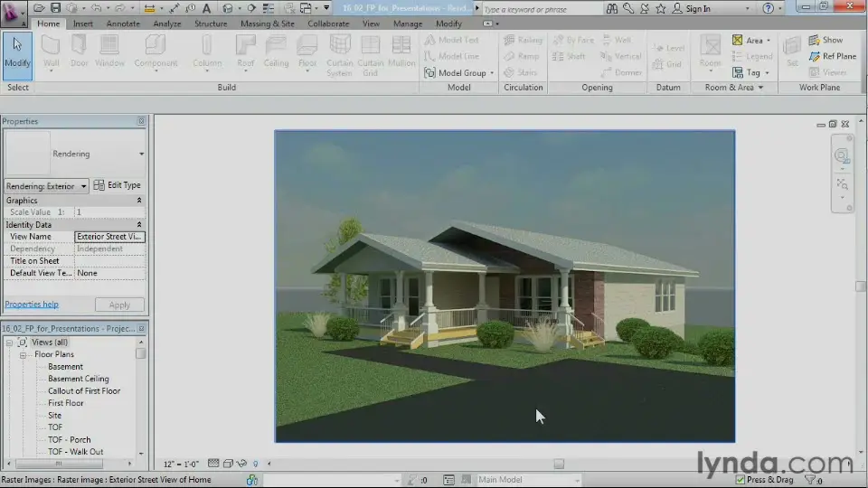Viewport: 868px width, 488px height.
Task: Click the Railing tool
Action: click(x=523, y=40)
